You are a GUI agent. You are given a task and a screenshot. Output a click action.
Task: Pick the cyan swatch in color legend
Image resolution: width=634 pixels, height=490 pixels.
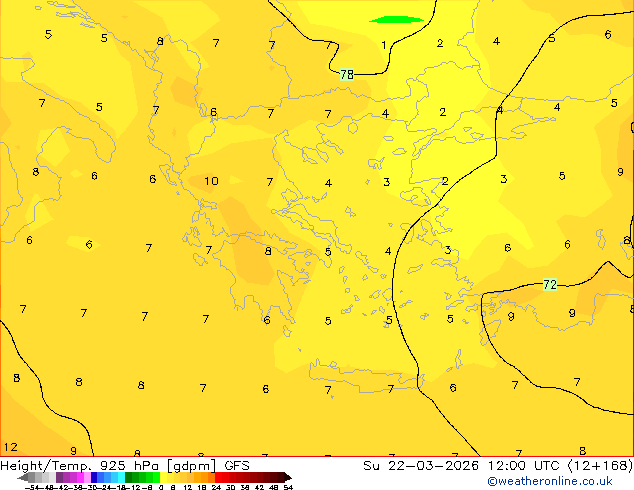coord(121,478)
